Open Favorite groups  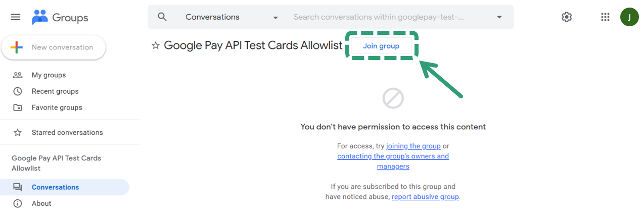point(57,107)
